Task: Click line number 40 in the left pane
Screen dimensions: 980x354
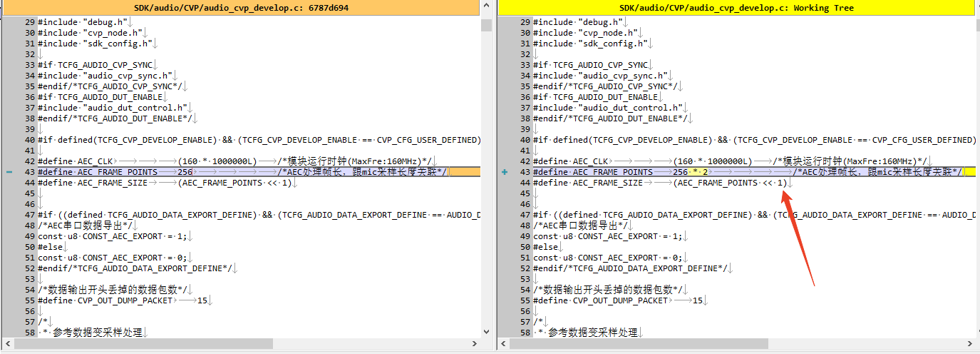Action: [30, 140]
